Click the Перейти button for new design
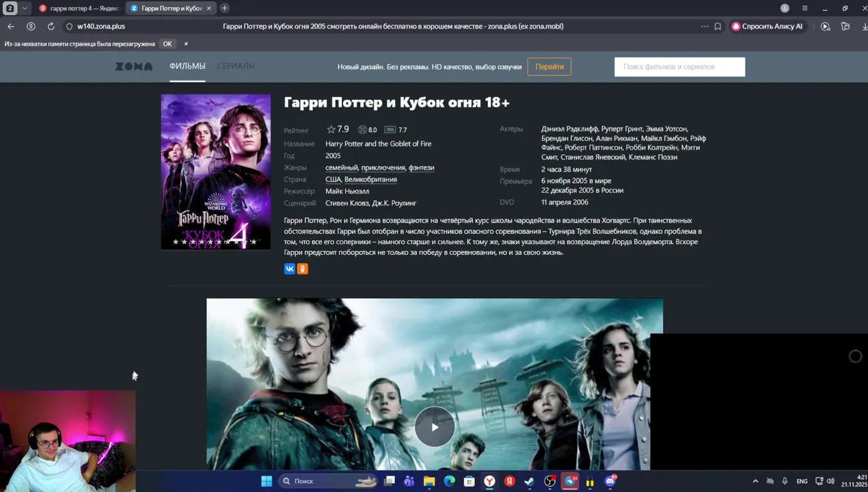The width and height of the screenshot is (868, 492). click(x=550, y=67)
